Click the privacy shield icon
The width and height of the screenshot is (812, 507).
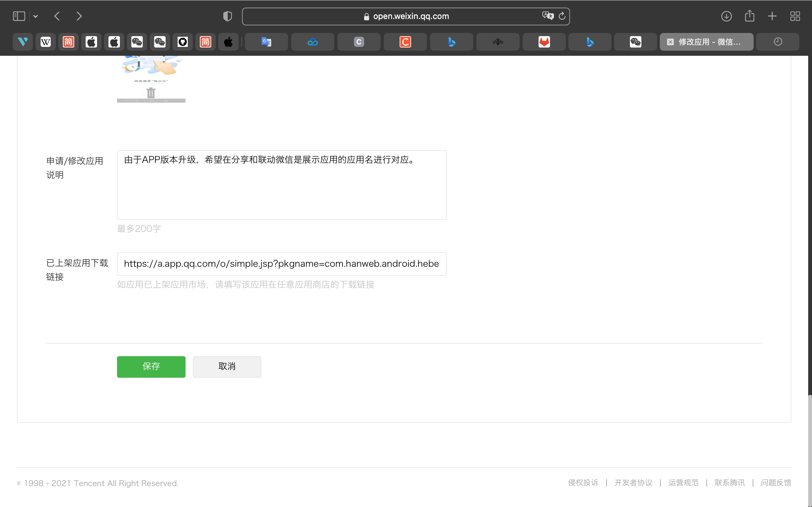[x=227, y=16]
